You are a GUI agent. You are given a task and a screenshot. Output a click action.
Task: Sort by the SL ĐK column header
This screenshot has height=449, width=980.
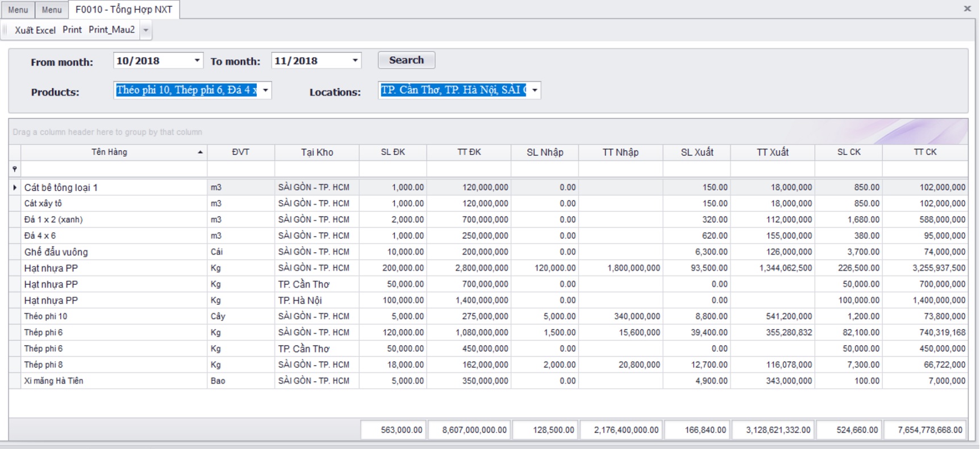click(393, 152)
